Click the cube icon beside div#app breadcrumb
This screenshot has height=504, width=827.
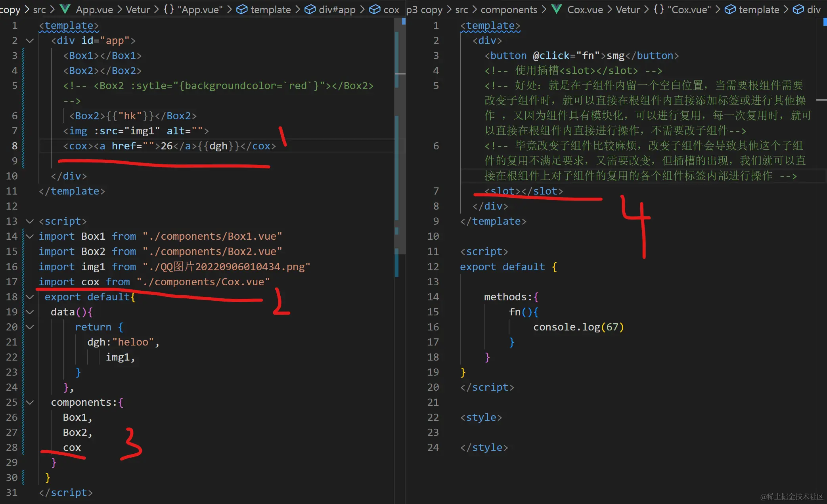pos(310,9)
